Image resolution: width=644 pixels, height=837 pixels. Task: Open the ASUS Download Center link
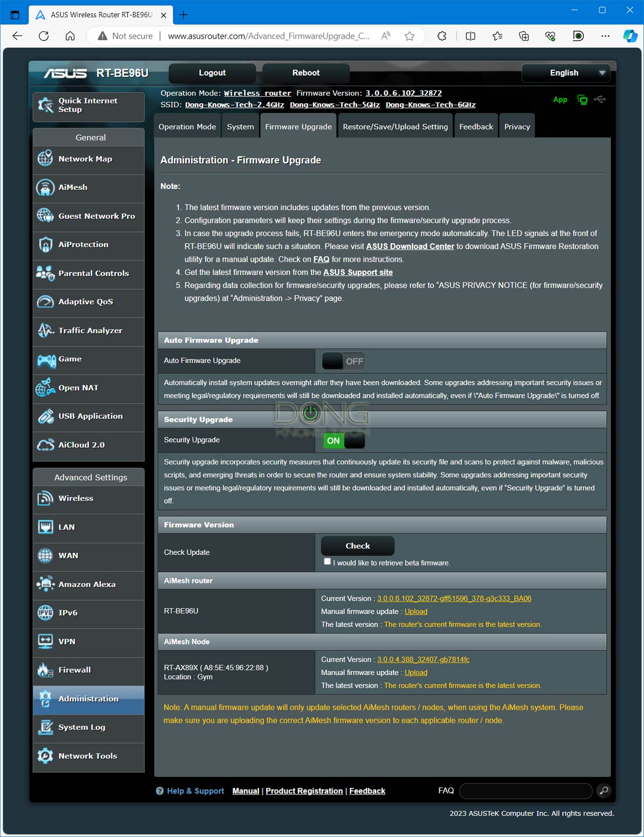click(x=410, y=246)
